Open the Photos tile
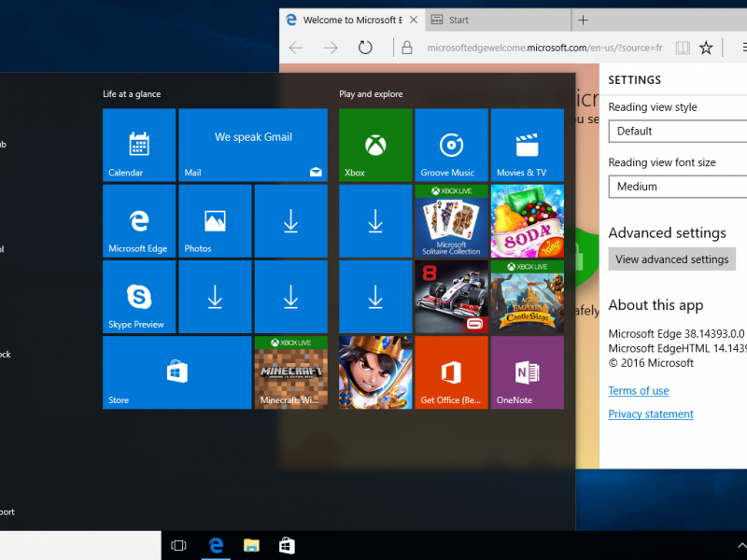747x560 pixels. (215, 221)
